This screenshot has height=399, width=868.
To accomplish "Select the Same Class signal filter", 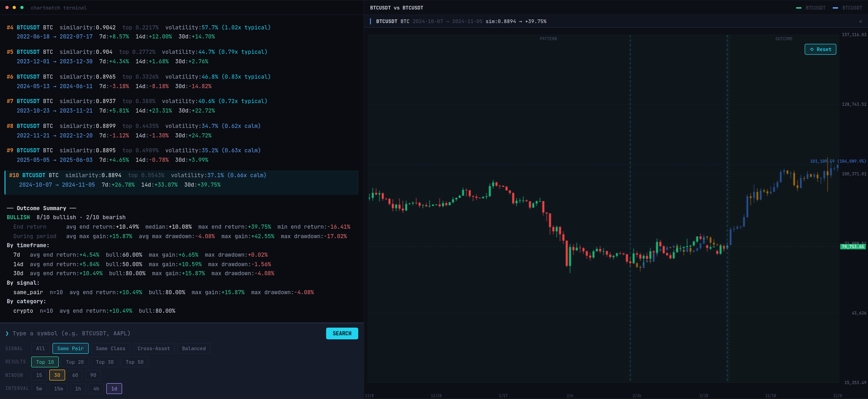I will (110, 348).
